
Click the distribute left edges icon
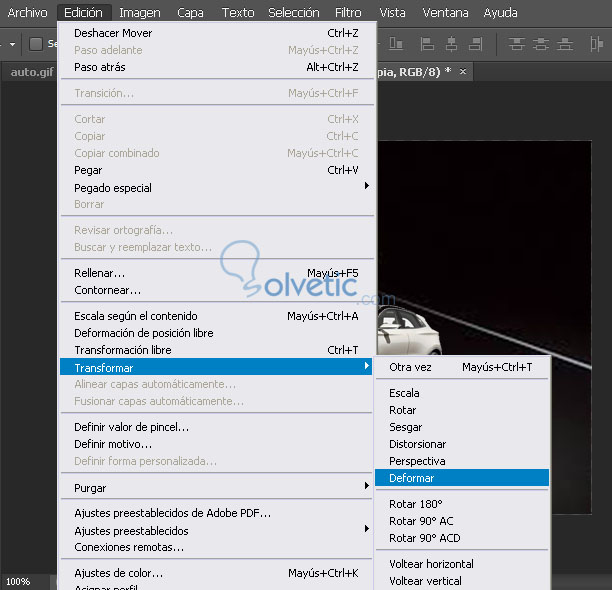click(597, 44)
